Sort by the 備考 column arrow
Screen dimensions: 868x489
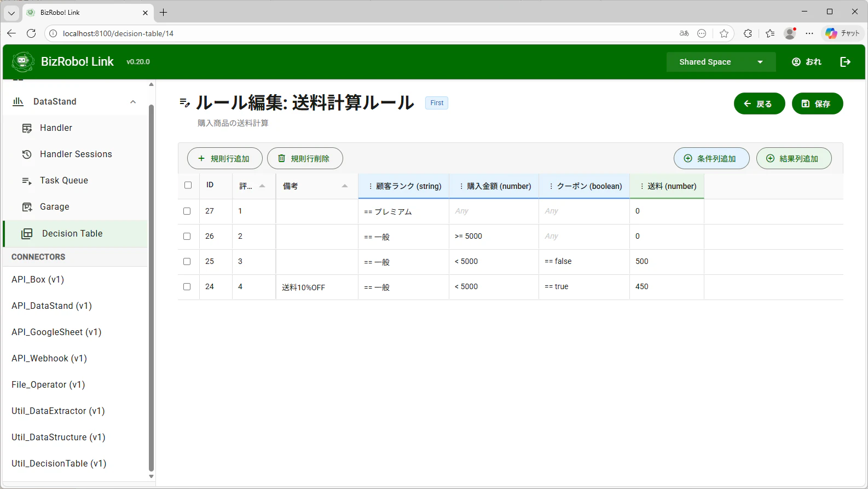point(345,186)
